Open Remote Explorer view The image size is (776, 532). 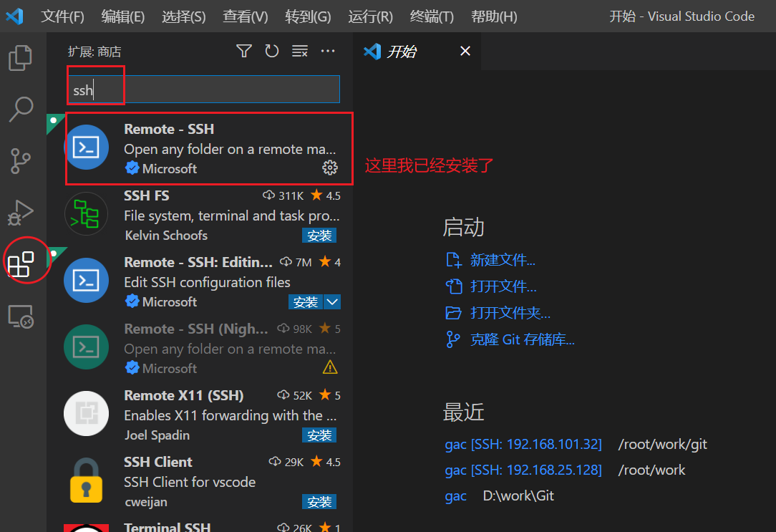[x=21, y=316]
